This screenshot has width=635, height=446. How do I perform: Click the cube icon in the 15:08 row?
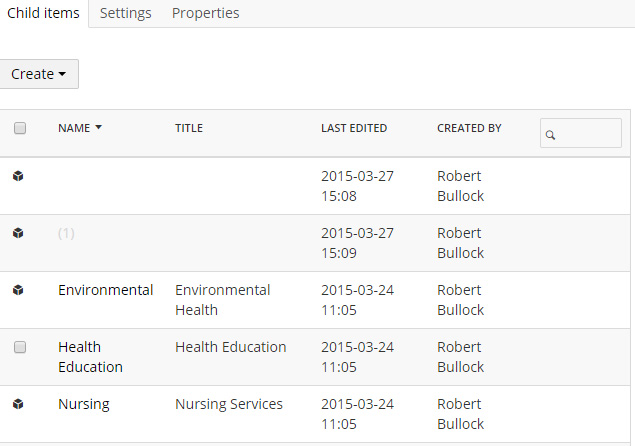click(x=18, y=176)
